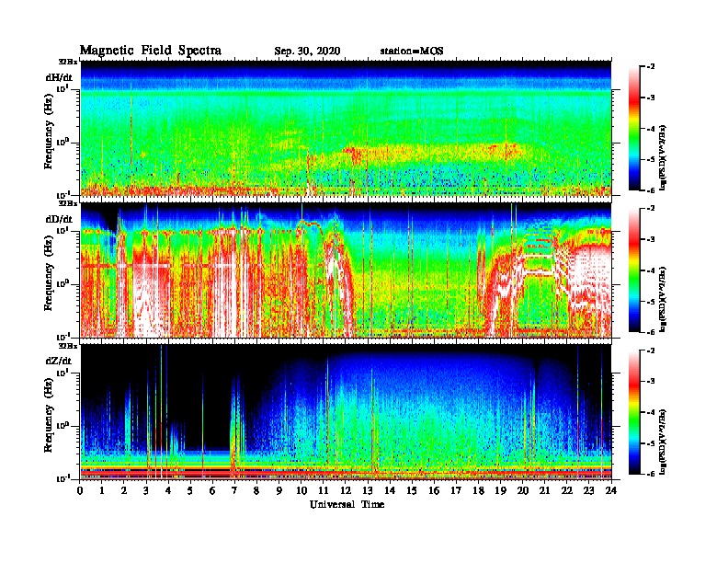Click hour "10" on the Universal Time axis
Screen dimensions: 728x563
pos(301,490)
